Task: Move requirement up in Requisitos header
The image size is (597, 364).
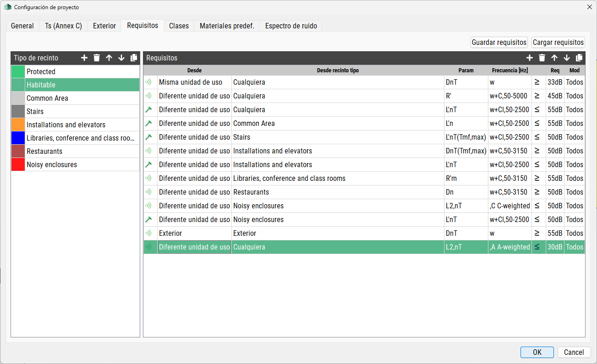Action: (554, 58)
